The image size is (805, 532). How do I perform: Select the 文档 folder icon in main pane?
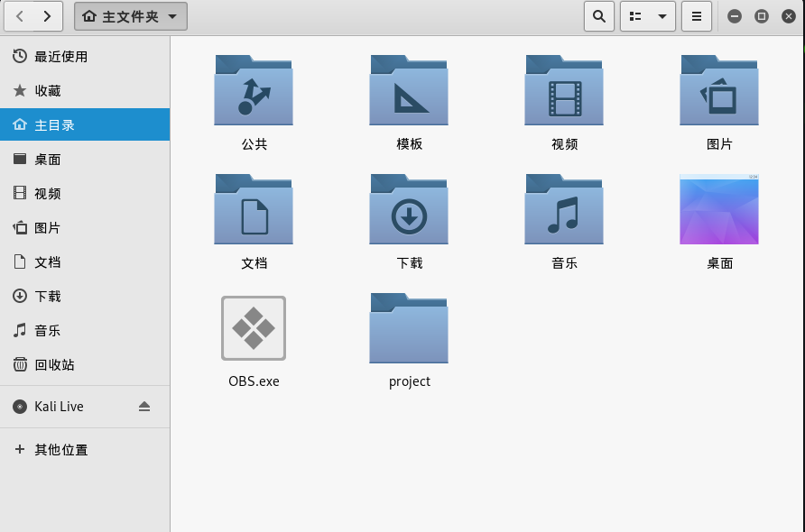(x=254, y=209)
